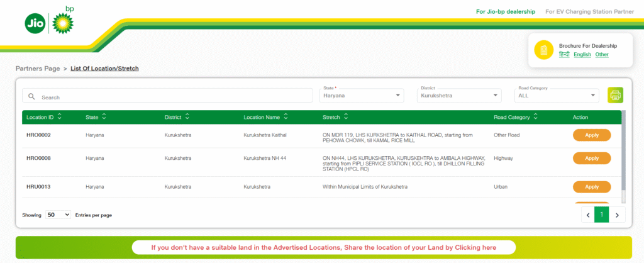Click the green printer icon
This screenshot has height=263, width=644.
615,95
